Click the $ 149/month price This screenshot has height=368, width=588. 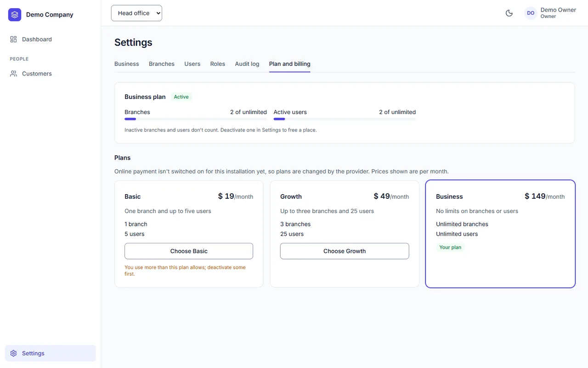545,196
